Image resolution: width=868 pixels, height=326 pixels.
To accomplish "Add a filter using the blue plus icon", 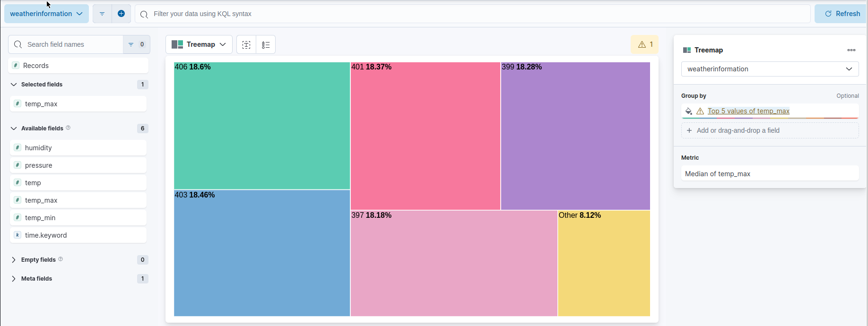I will pyautogui.click(x=121, y=13).
